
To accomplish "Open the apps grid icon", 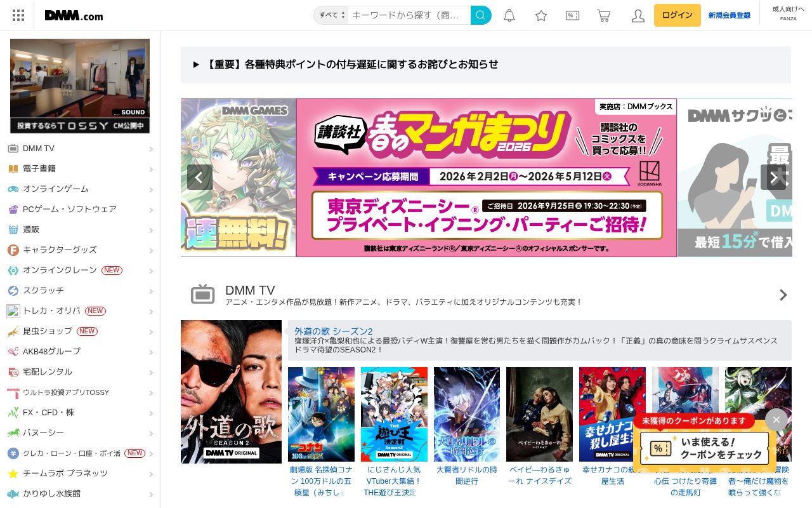I will [x=18, y=15].
